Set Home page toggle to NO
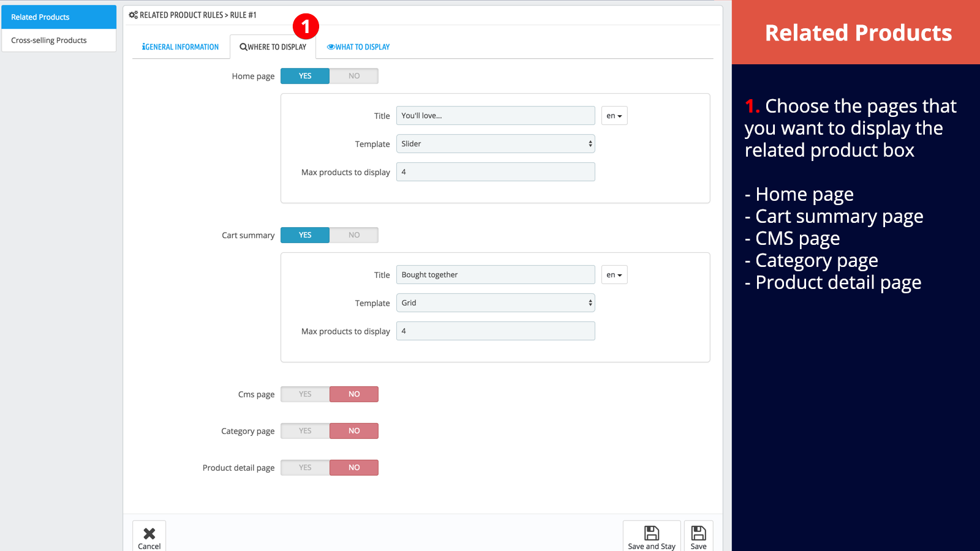 [x=354, y=76]
